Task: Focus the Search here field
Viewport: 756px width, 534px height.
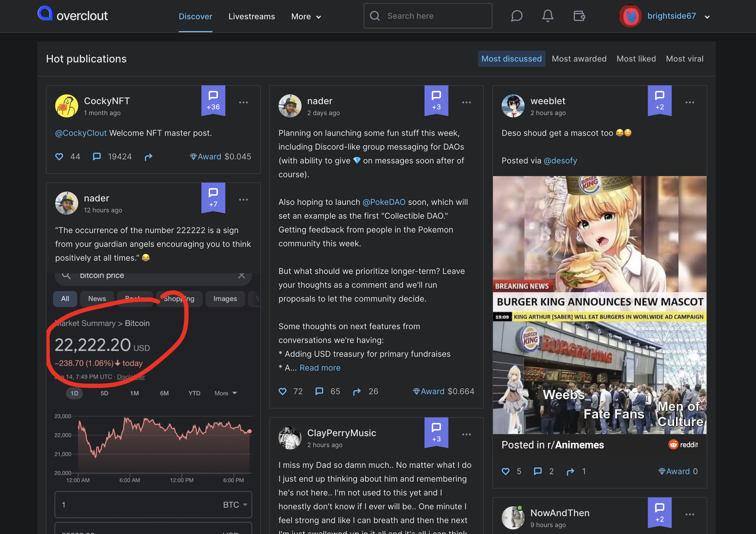Action: click(428, 16)
